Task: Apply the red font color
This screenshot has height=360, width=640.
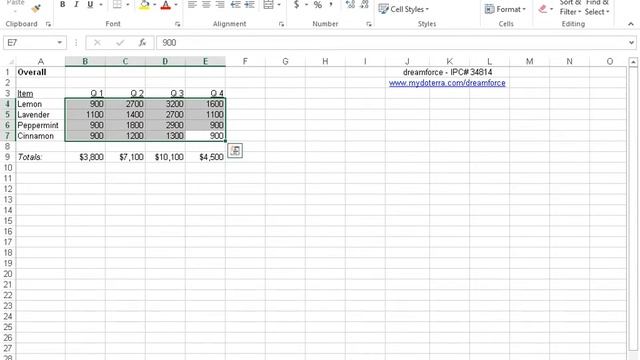Action: point(165,4)
